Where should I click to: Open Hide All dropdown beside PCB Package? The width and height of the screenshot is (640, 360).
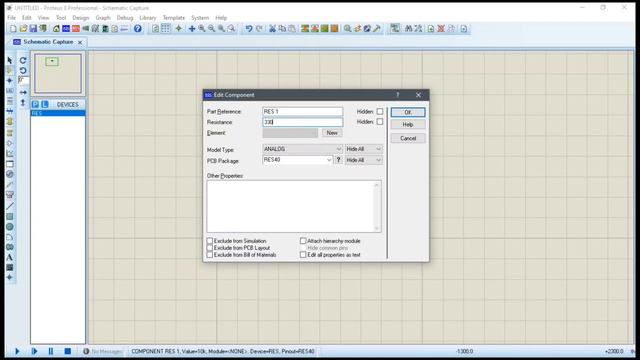(x=364, y=160)
